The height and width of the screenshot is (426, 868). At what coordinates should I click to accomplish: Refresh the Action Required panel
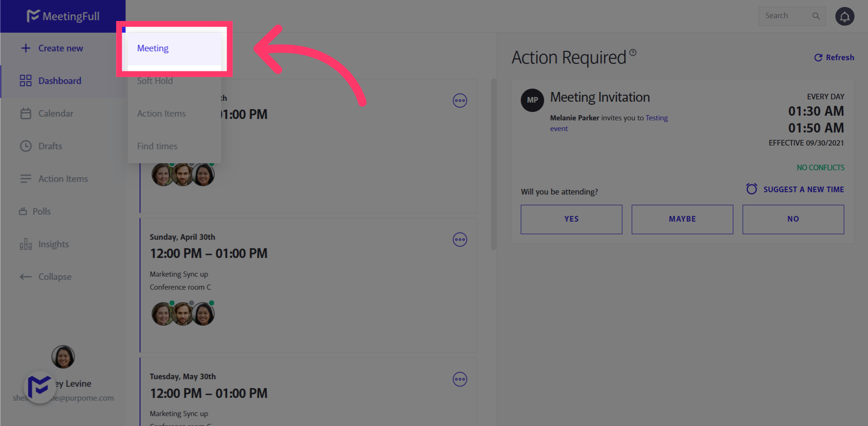click(x=834, y=57)
